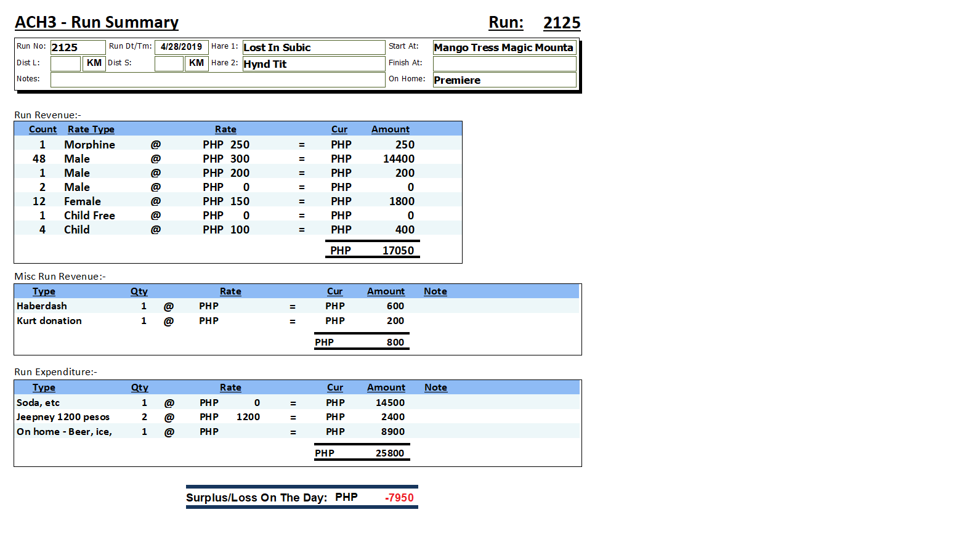The width and height of the screenshot is (980, 560).
Task: Click the ACH3 - Run Summary title
Action: [97, 23]
